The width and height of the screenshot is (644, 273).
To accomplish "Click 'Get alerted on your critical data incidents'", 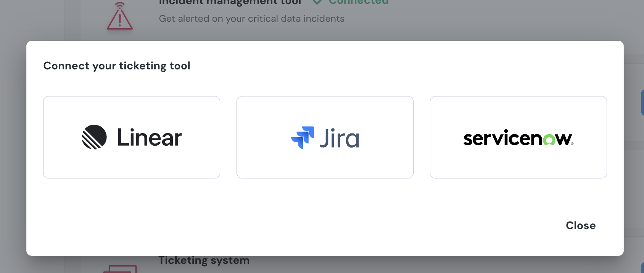I will 251,19.
